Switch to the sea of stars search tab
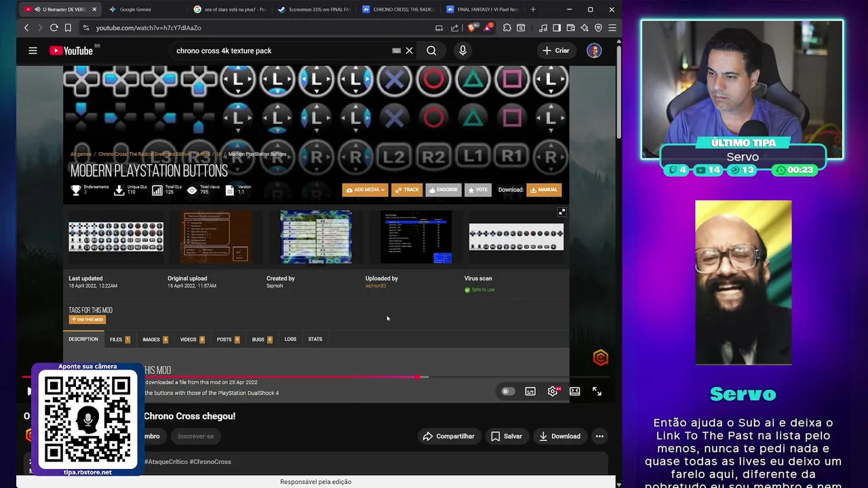 pos(231,9)
